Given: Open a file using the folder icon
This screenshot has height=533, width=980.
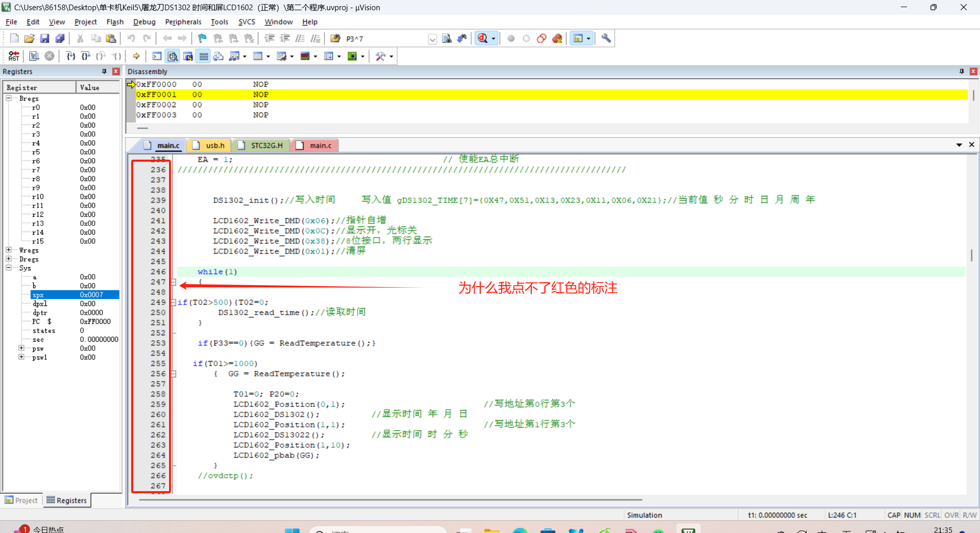Looking at the screenshot, I should pos(29,38).
